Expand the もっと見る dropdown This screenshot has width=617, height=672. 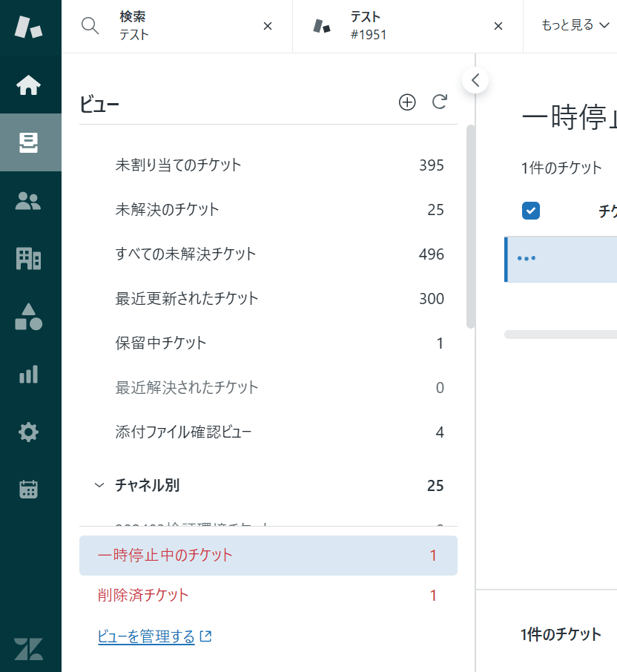575,26
